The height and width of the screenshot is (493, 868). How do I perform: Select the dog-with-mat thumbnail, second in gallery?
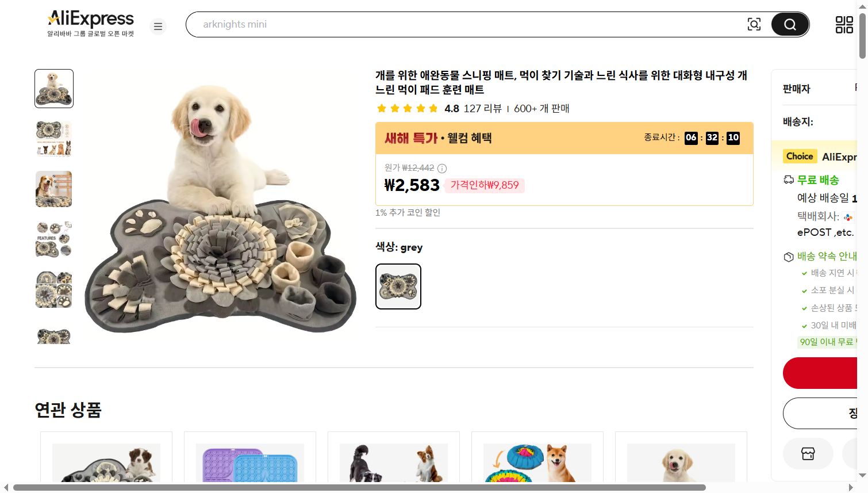point(53,139)
